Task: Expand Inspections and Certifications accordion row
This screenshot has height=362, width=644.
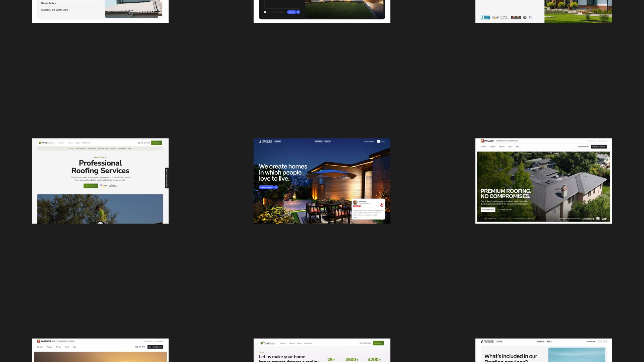Action: click(x=70, y=10)
